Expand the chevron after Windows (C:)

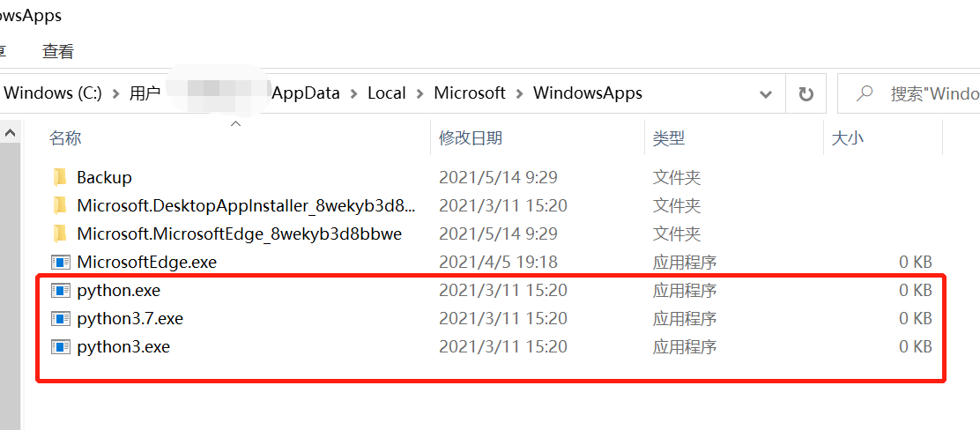tap(115, 93)
